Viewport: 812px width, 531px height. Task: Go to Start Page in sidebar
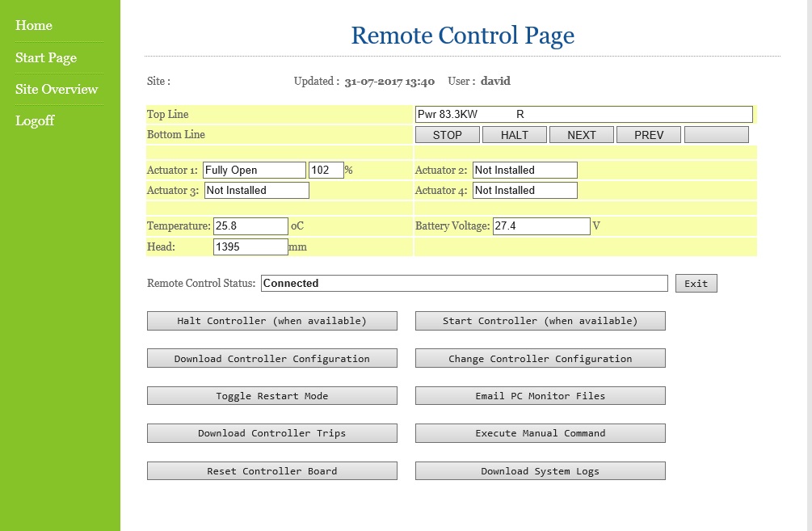[x=46, y=57]
